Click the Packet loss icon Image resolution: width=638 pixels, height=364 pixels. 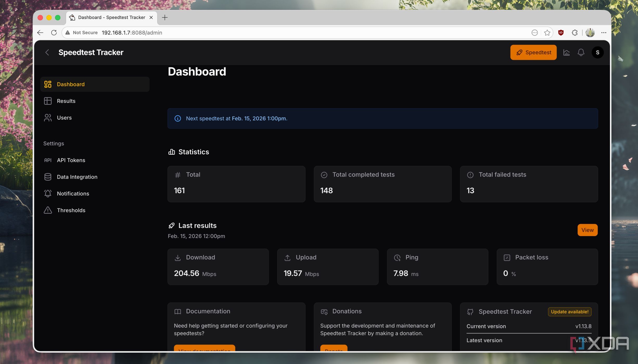point(507,258)
